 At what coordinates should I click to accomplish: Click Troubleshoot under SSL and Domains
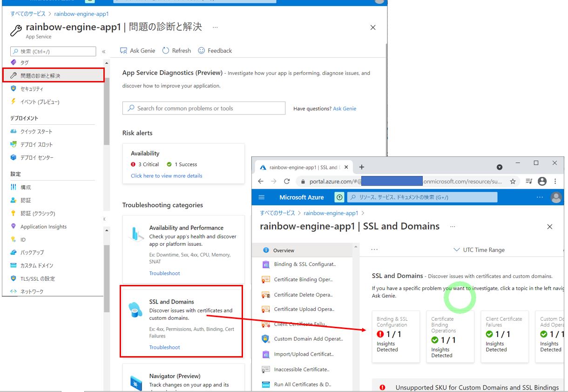point(164,347)
